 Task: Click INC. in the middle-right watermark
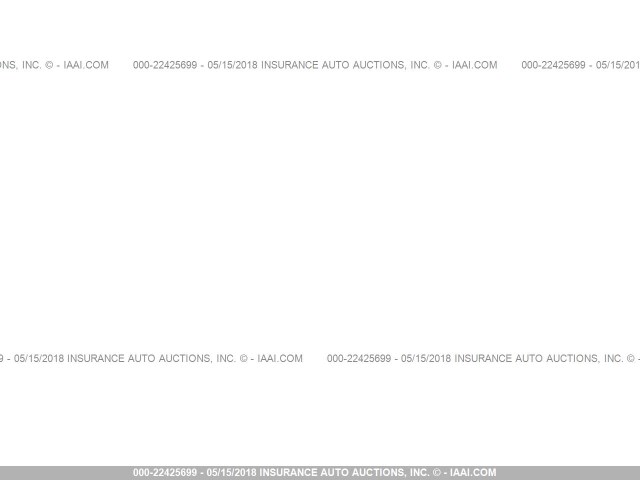tap(612, 358)
